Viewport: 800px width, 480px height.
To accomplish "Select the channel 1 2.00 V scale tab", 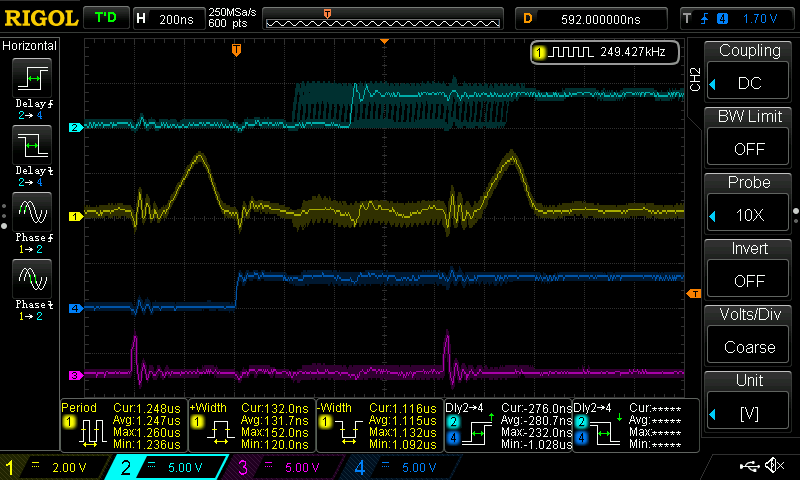I will (x=57, y=467).
